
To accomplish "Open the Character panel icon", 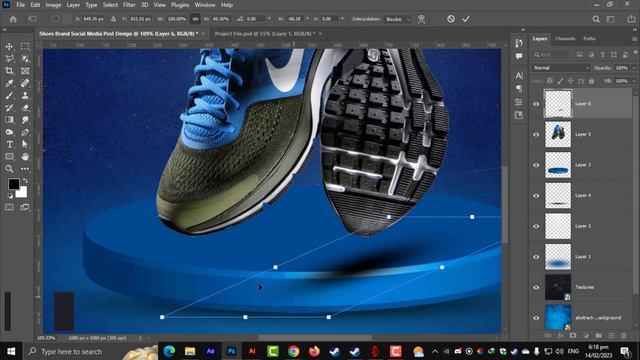I will [519, 76].
